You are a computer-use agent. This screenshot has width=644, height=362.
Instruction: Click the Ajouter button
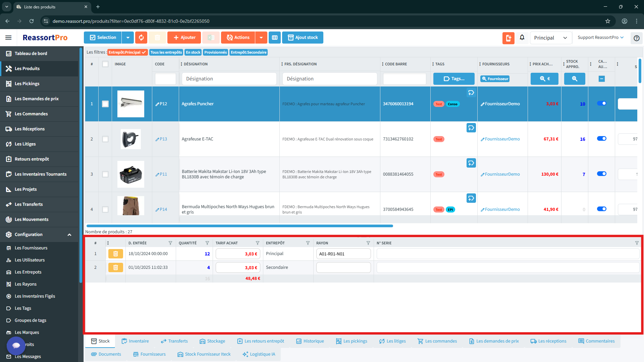click(x=184, y=37)
